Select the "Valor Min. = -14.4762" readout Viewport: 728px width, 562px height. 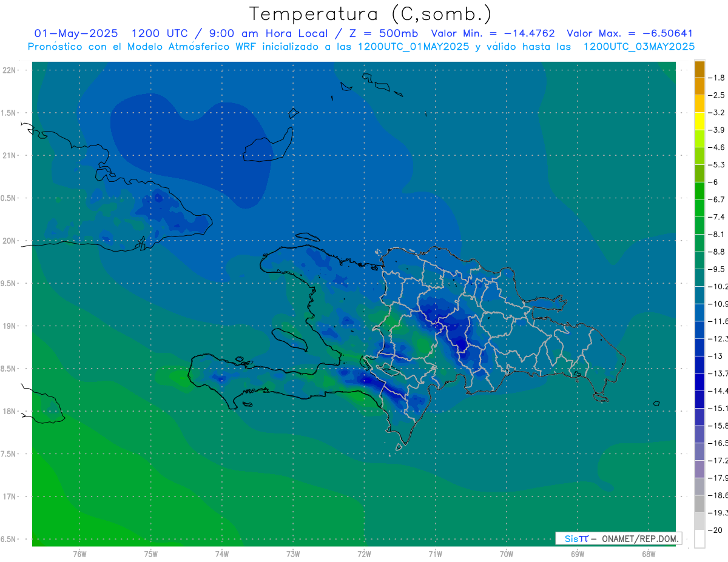click(493, 33)
